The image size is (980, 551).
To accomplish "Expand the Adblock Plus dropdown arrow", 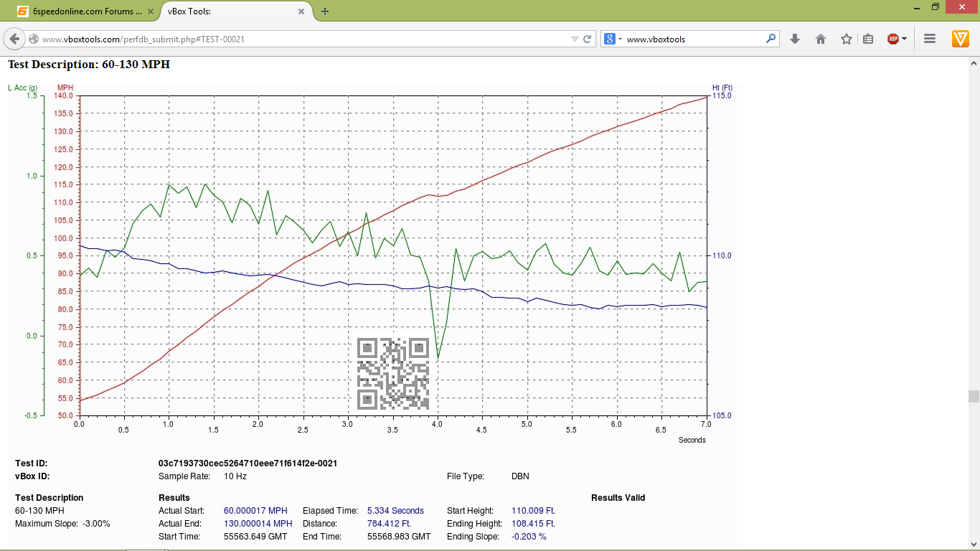I will pyautogui.click(x=905, y=39).
